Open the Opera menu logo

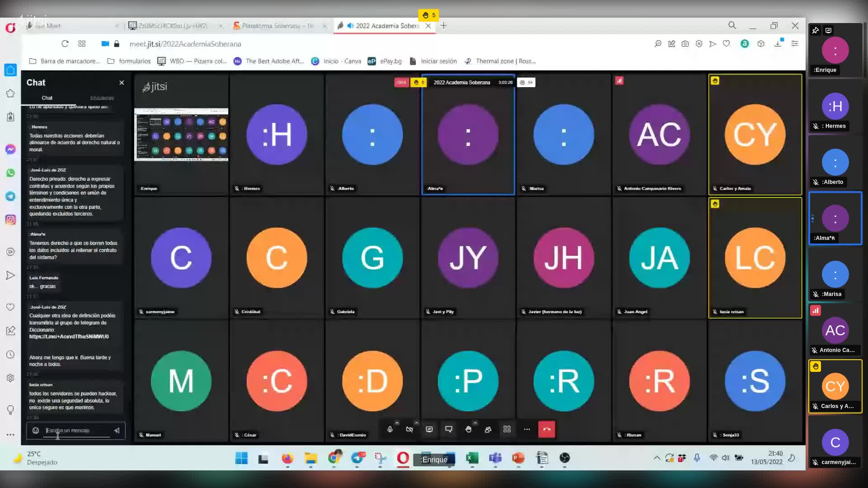[x=10, y=28]
